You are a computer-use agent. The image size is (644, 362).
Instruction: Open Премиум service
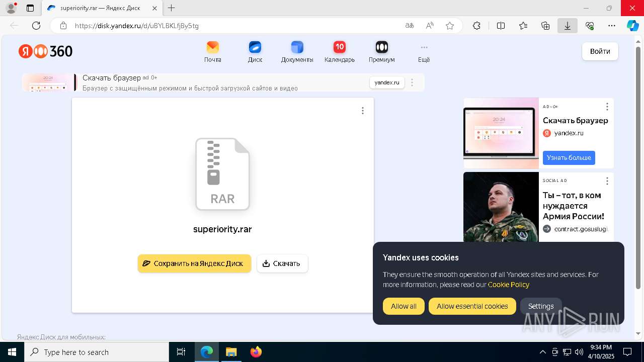coord(382,52)
